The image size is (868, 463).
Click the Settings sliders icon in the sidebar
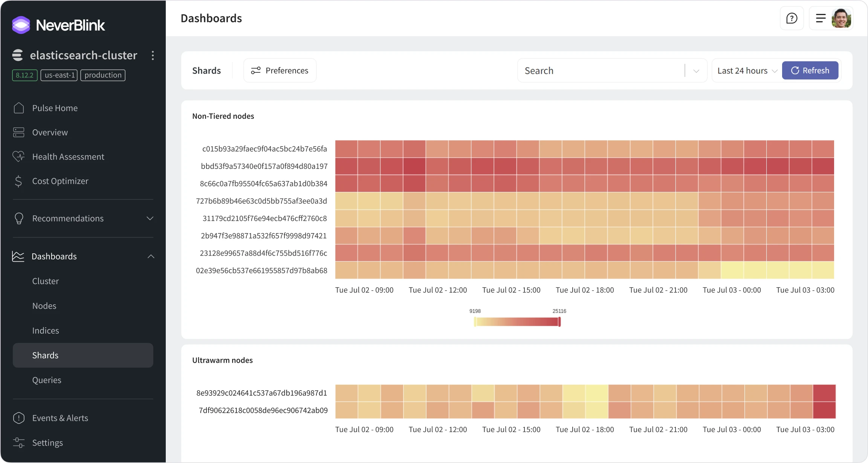tap(18, 443)
